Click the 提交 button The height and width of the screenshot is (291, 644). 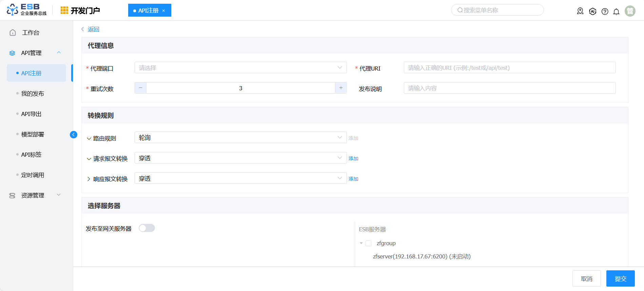620,278
